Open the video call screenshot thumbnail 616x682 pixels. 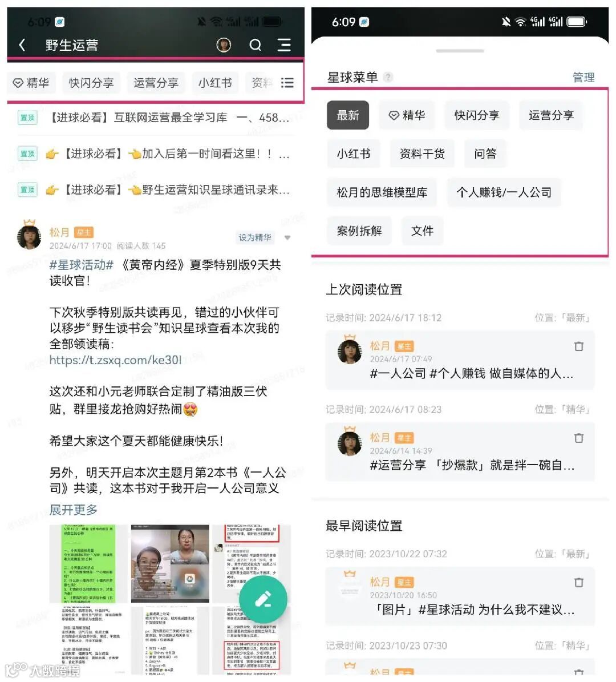coord(170,563)
